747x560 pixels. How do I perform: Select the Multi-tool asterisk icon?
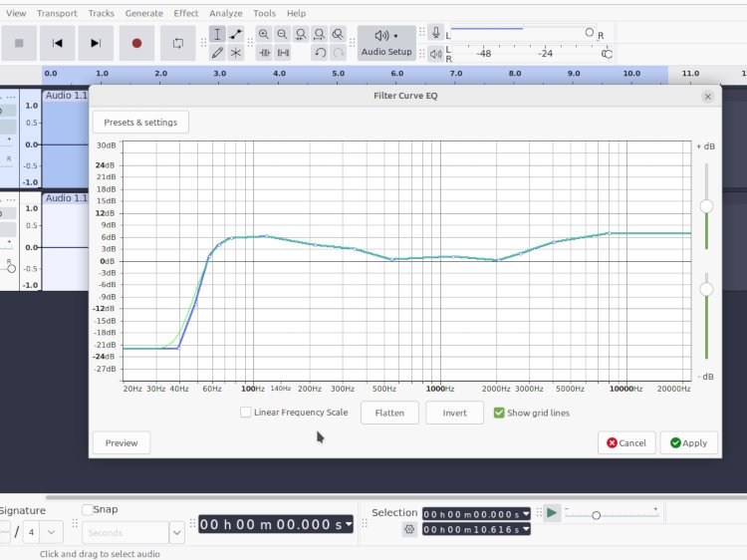(236, 53)
